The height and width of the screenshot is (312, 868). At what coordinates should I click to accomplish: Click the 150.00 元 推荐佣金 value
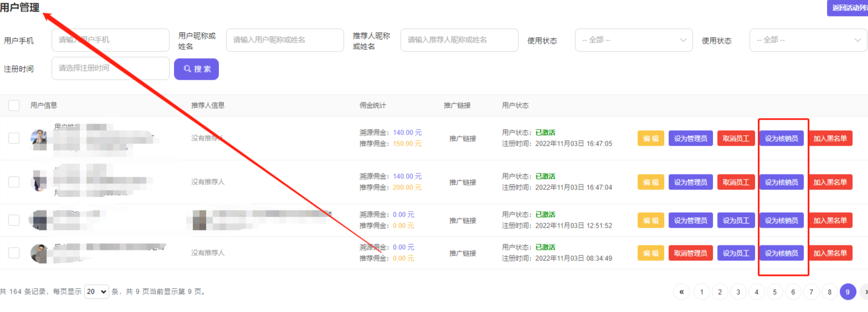click(408, 144)
